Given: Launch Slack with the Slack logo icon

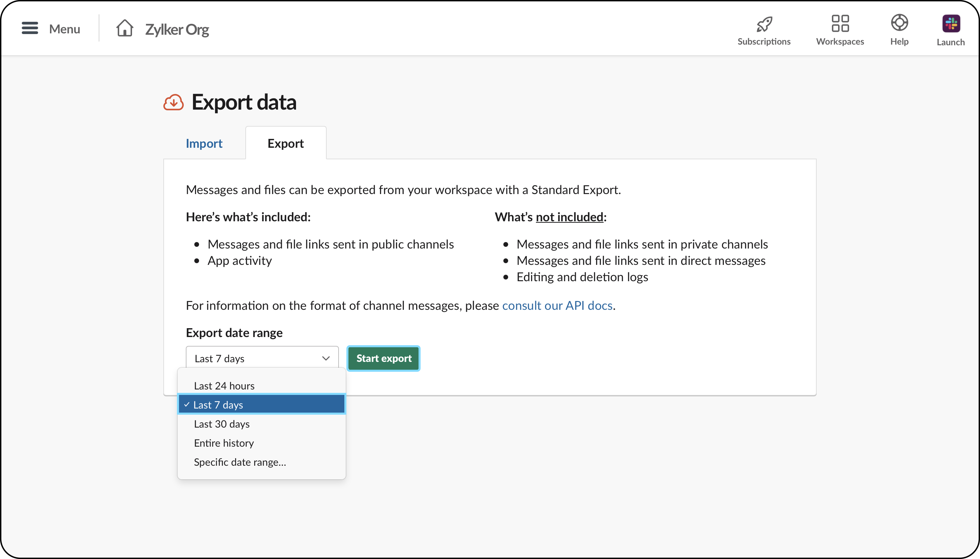Looking at the screenshot, I should coord(950,24).
